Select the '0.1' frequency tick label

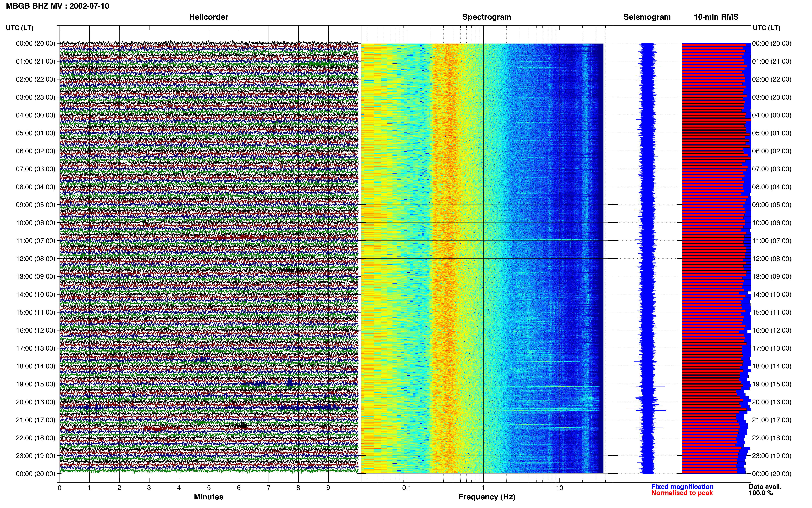point(407,488)
